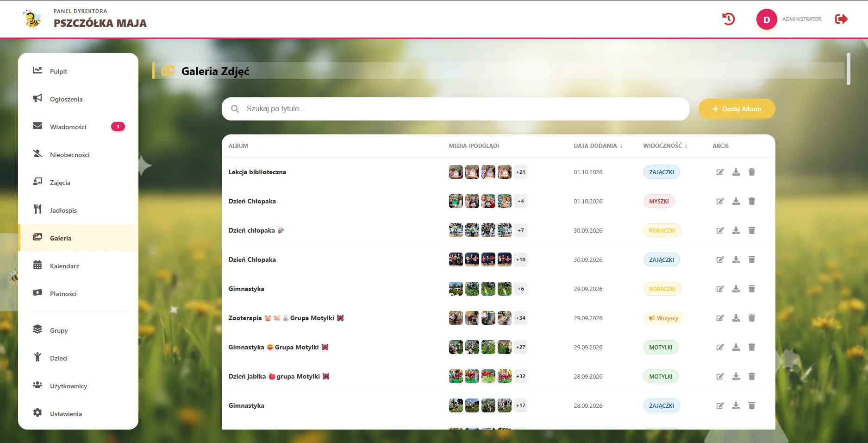Click the +34 more media for Zooterapia

[521, 318]
